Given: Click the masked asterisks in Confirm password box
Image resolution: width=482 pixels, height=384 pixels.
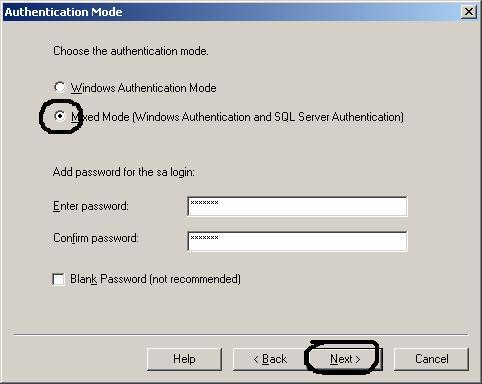Looking at the screenshot, I should point(204,238).
